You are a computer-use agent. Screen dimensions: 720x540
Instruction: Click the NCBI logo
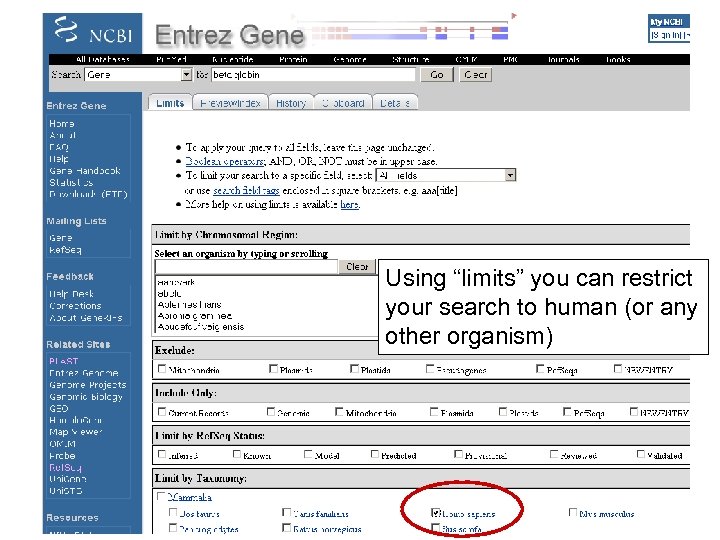coord(93,32)
